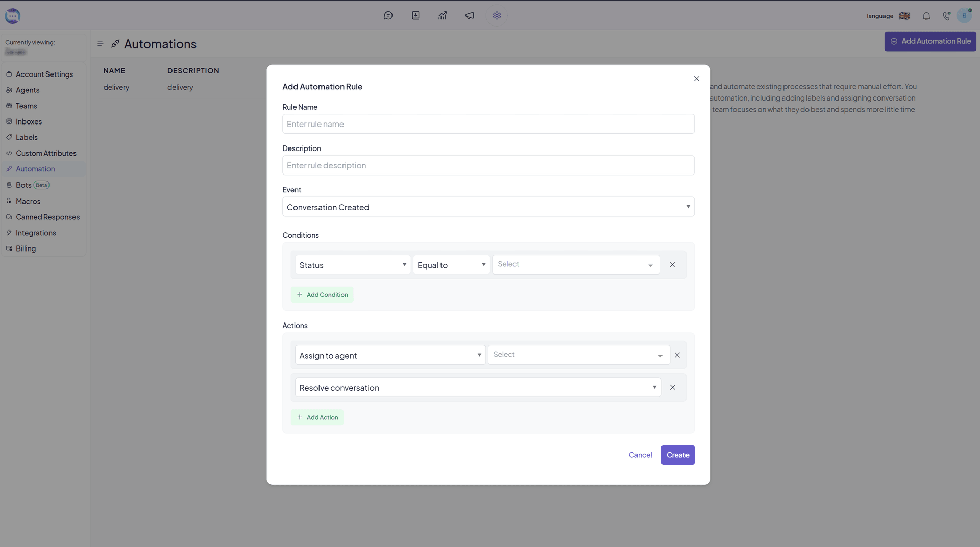Click Add Condition button
The height and width of the screenshot is (547, 980).
pyautogui.click(x=322, y=295)
